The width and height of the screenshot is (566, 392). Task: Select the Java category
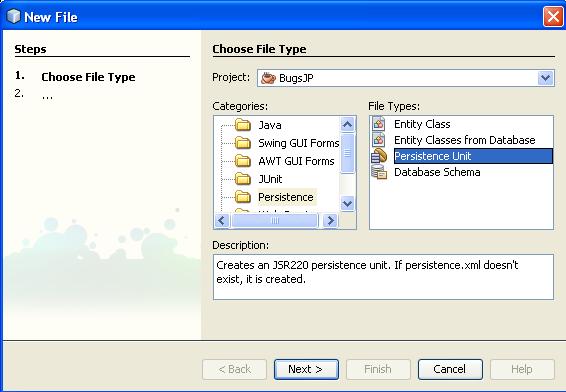click(270, 125)
